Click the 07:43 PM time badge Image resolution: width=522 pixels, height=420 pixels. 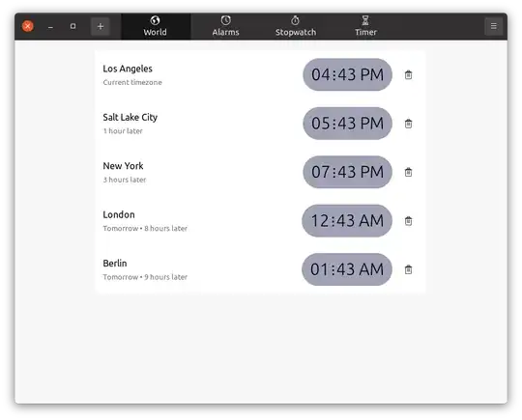347,172
